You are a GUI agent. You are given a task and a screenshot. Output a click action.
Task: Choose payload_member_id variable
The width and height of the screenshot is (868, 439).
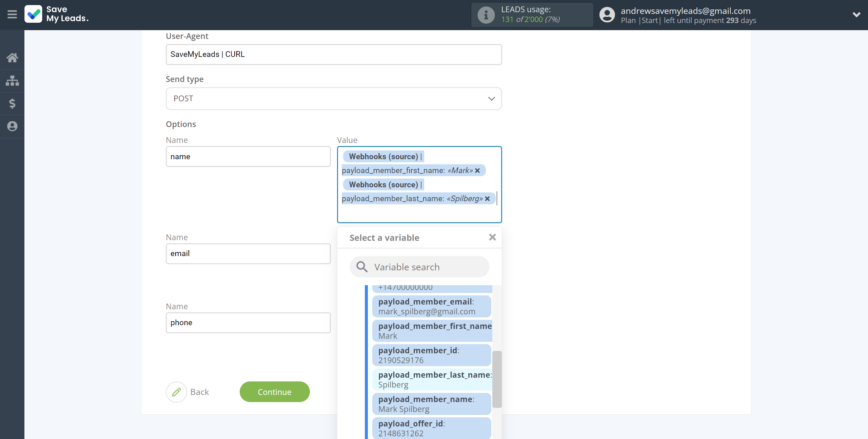click(x=431, y=355)
